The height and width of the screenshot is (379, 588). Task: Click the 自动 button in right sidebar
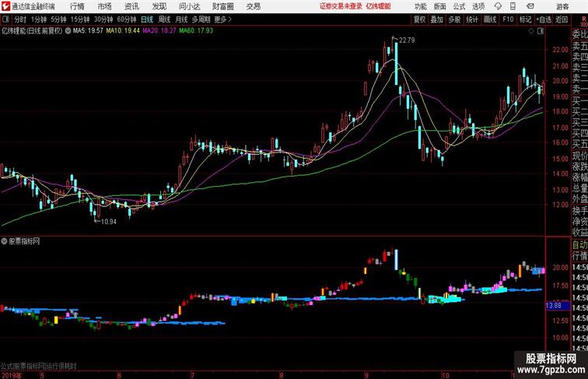click(x=579, y=245)
